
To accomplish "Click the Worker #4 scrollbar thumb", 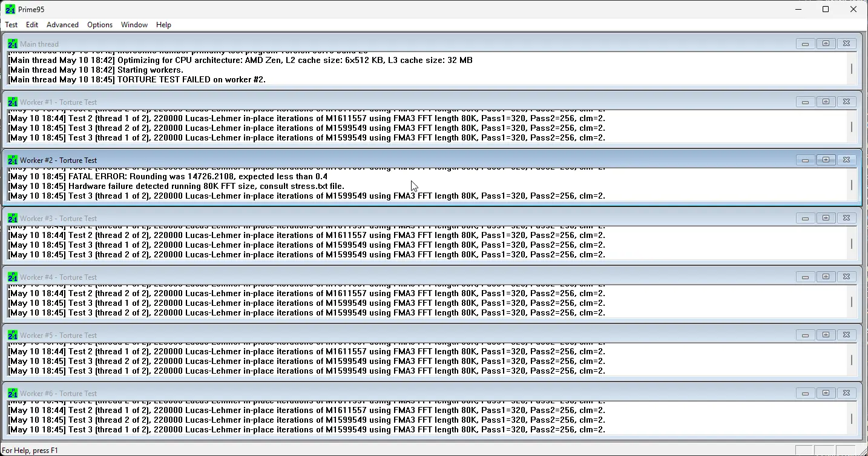I will [x=852, y=302].
